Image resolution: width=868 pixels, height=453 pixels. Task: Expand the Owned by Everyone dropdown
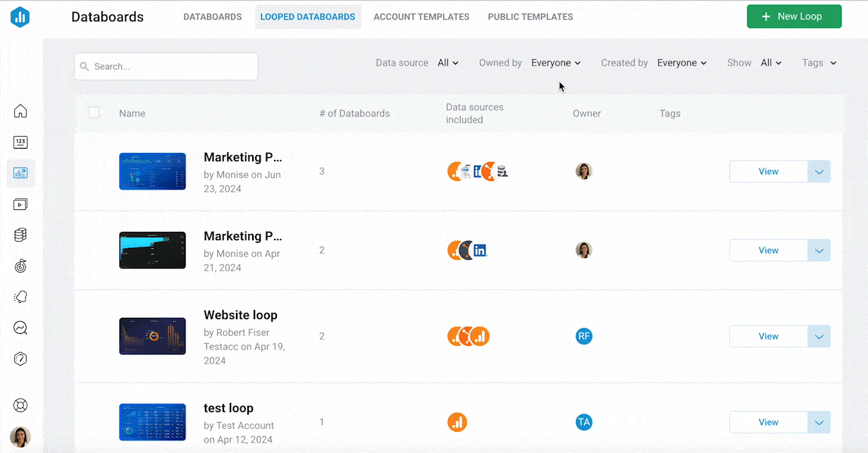(x=556, y=63)
